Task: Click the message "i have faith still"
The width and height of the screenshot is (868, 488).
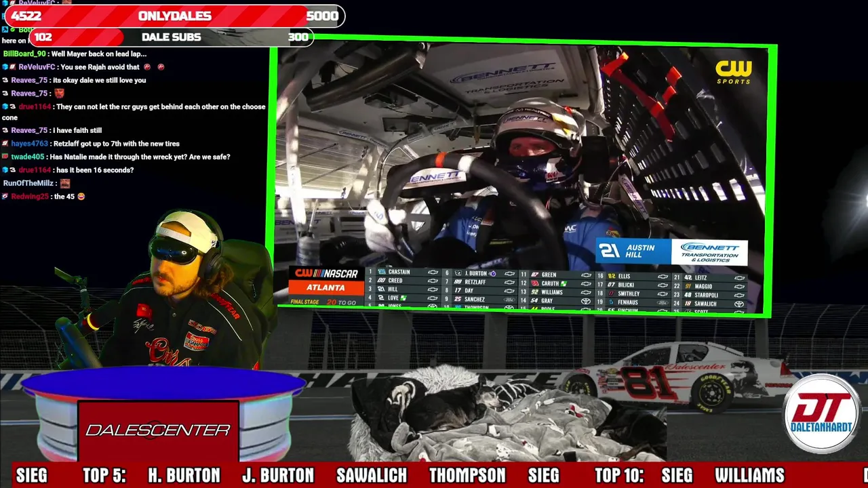Action: point(77,130)
